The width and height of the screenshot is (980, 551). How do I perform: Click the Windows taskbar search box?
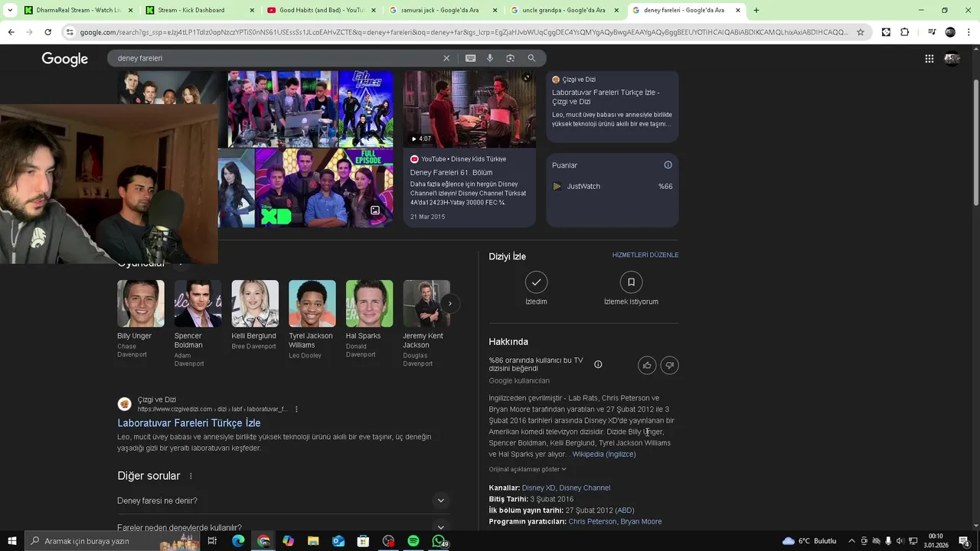coord(113,541)
